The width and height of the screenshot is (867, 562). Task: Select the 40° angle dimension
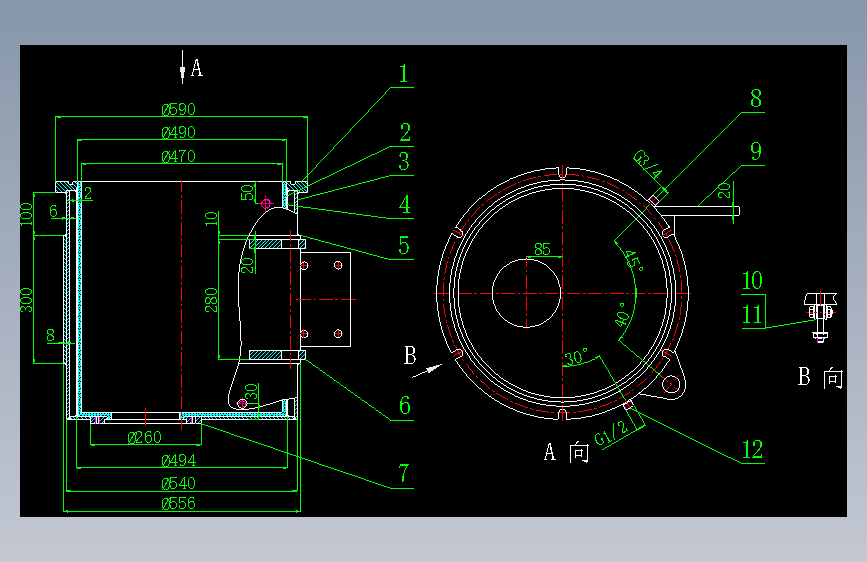[623, 314]
